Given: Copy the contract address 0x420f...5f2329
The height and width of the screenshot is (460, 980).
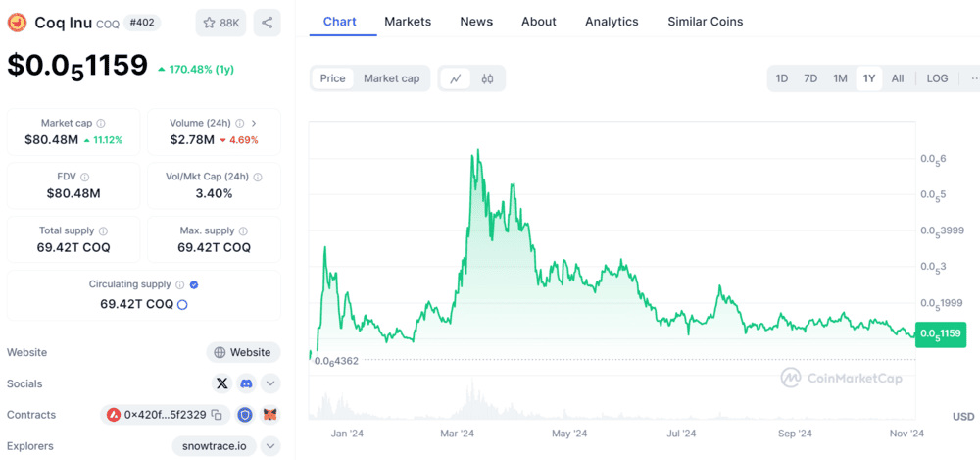Looking at the screenshot, I should (x=217, y=414).
